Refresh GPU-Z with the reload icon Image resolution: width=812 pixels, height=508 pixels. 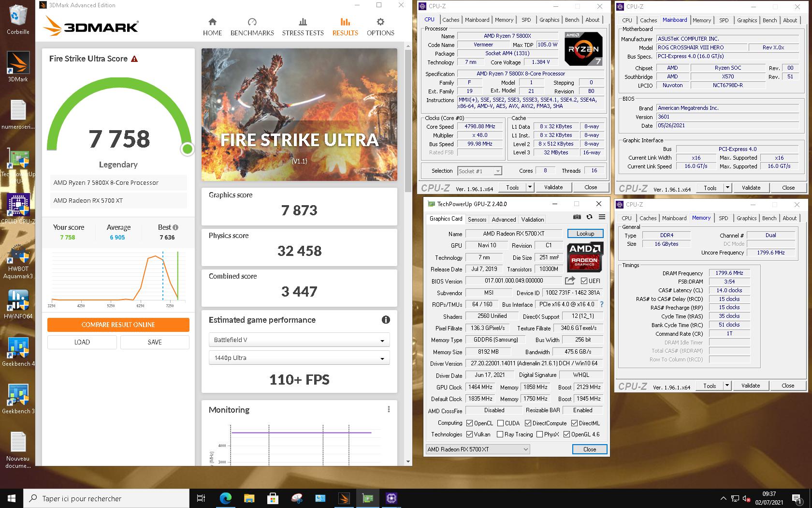click(589, 217)
